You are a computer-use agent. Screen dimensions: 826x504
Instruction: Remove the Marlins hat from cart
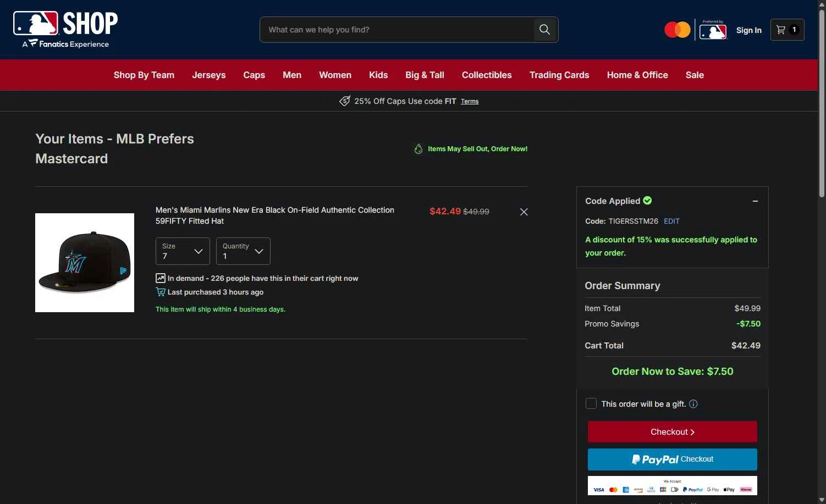click(x=524, y=212)
